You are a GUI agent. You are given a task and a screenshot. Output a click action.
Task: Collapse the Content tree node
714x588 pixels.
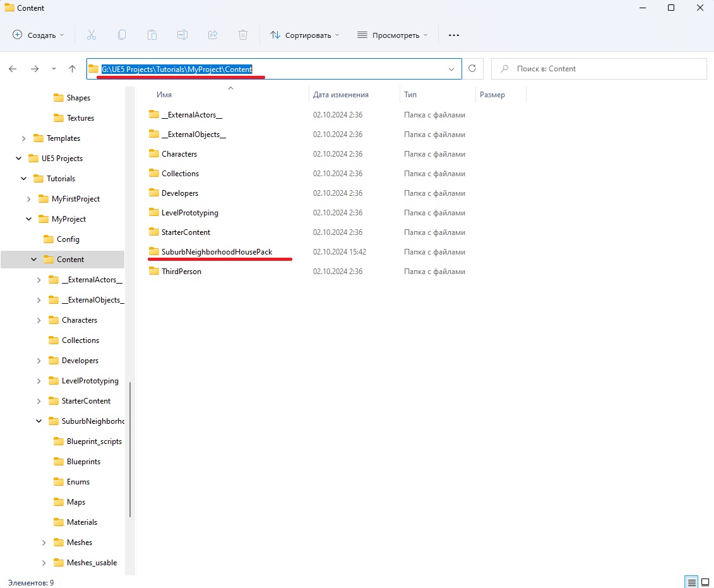(x=33, y=259)
